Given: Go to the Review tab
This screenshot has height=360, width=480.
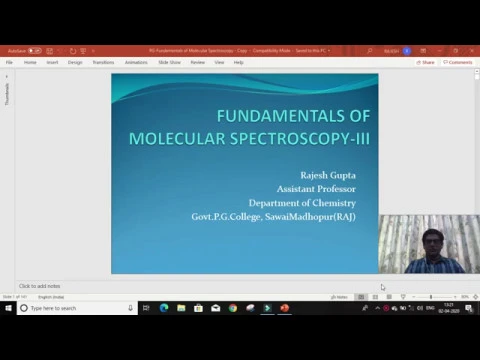Looking at the screenshot, I should (x=198, y=62).
